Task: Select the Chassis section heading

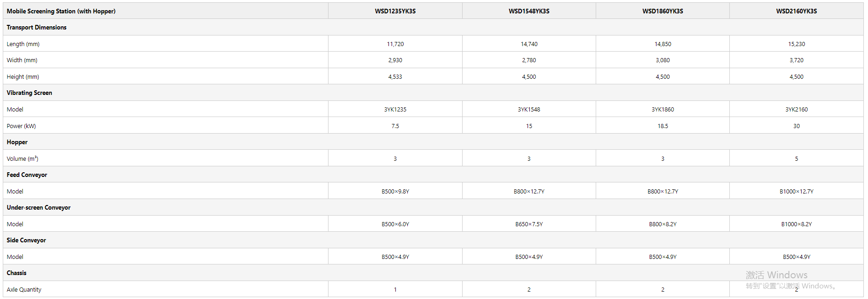Action: click(17, 273)
